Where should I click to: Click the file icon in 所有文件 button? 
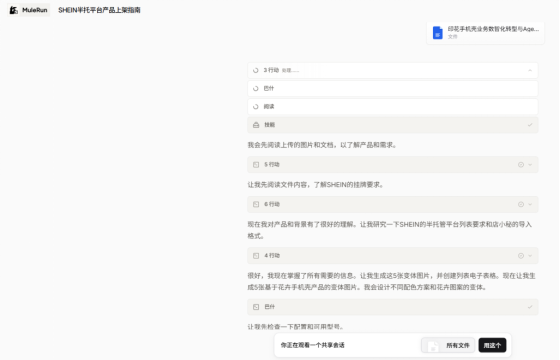click(433, 346)
